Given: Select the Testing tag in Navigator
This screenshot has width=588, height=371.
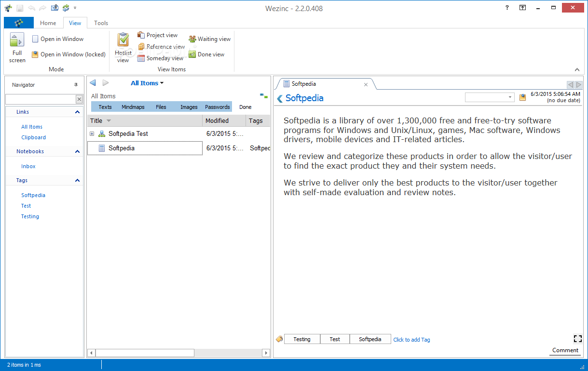Looking at the screenshot, I should point(30,216).
